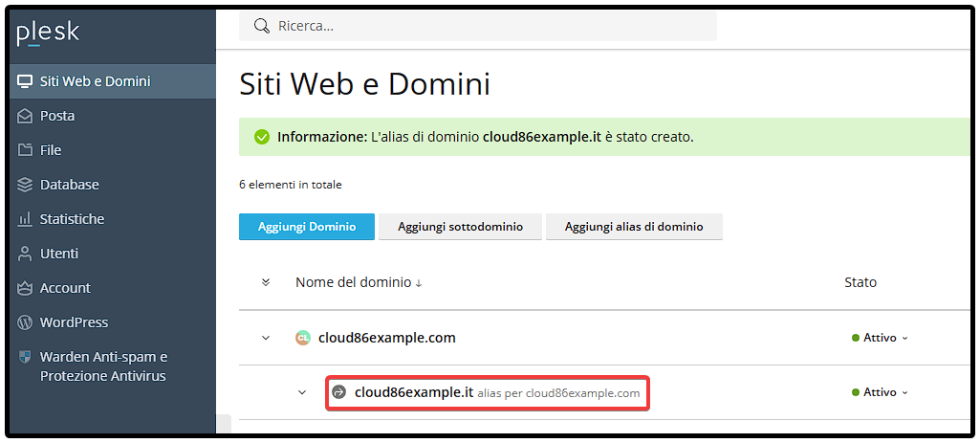The image size is (980, 443).
Task: Click the WordPress logo icon in sidebar
Action: tap(24, 322)
